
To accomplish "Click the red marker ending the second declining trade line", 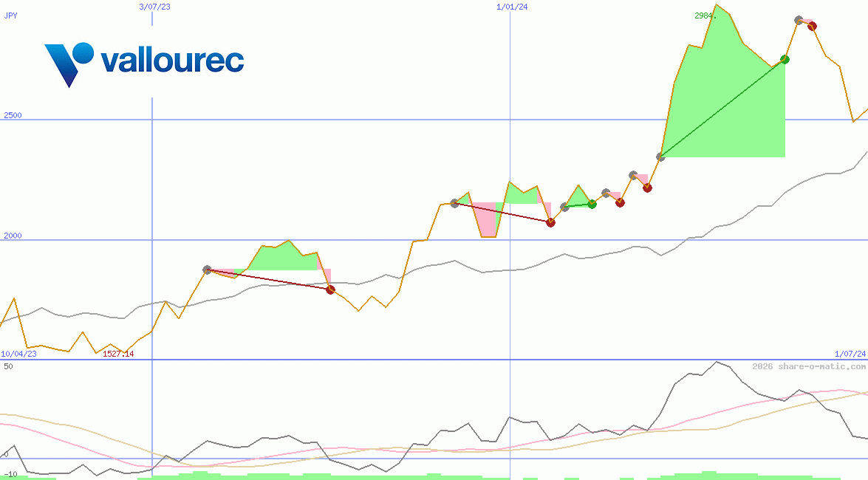I will coord(550,222).
